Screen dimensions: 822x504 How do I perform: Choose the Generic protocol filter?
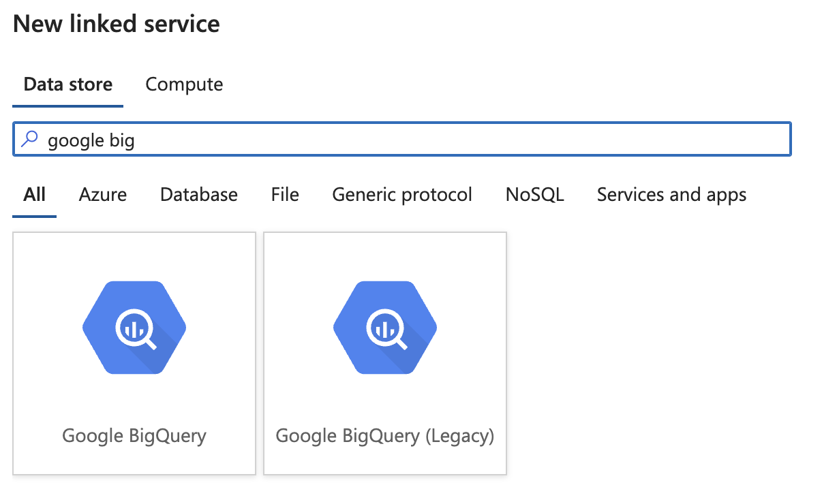[402, 195]
